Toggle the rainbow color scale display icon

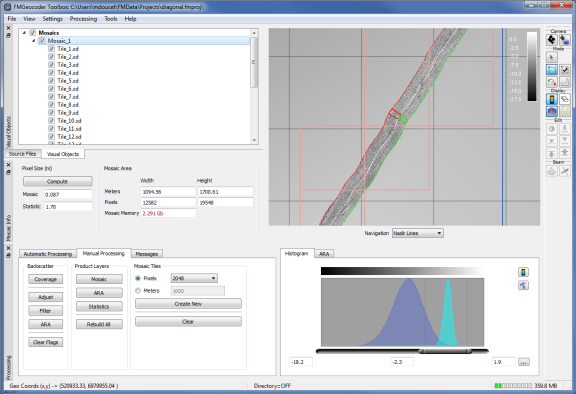point(551,99)
